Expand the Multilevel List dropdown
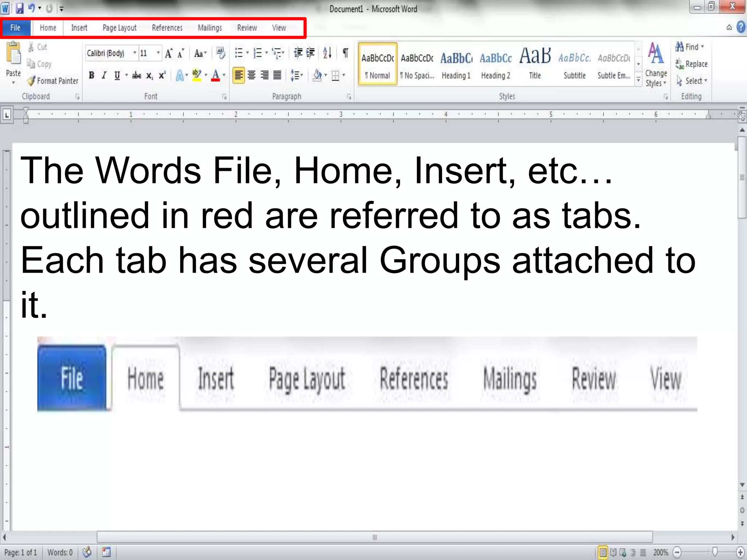This screenshot has width=747, height=560. point(283,53)
